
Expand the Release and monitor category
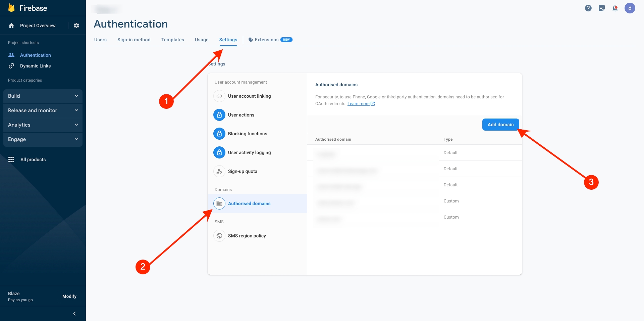click(x=43, y=110)
